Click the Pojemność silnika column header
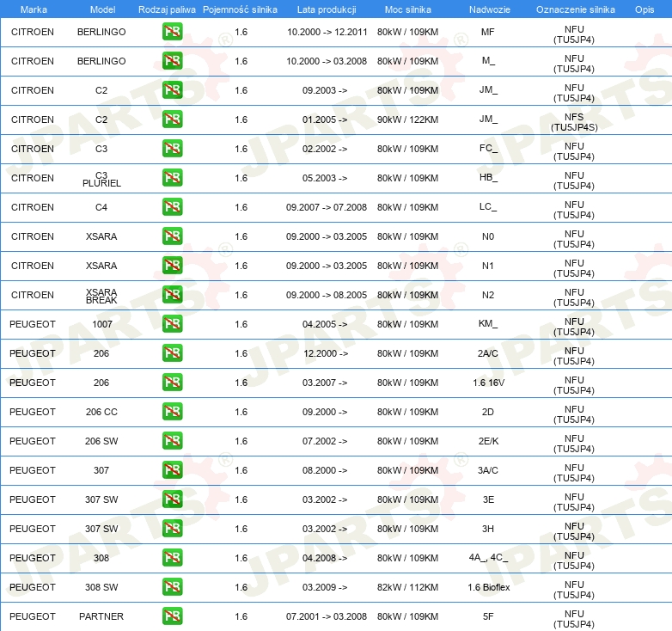 click(x=240, y=9)
